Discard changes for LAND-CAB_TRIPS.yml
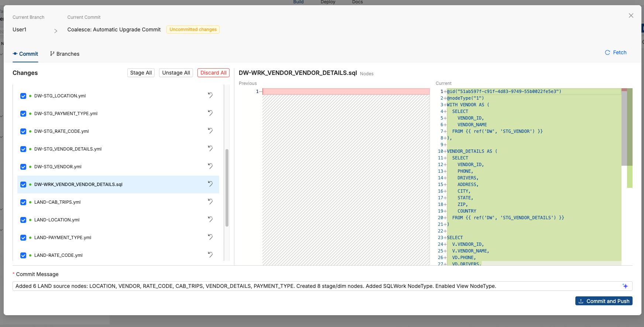Image resolution: width=644 pixels, height=327 pixels. 210,202
